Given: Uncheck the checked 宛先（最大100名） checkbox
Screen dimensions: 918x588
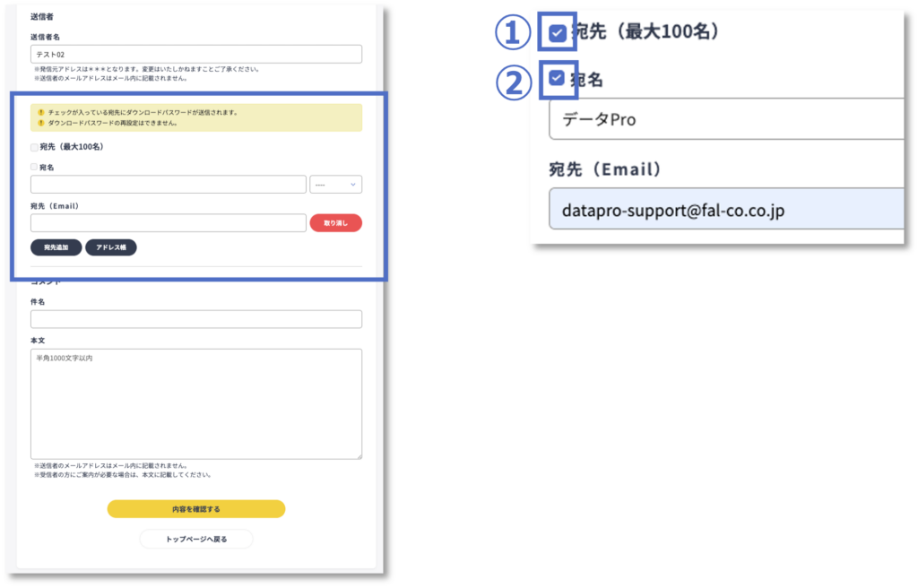Looking at the screenshot, I should [x=558, y=33].
